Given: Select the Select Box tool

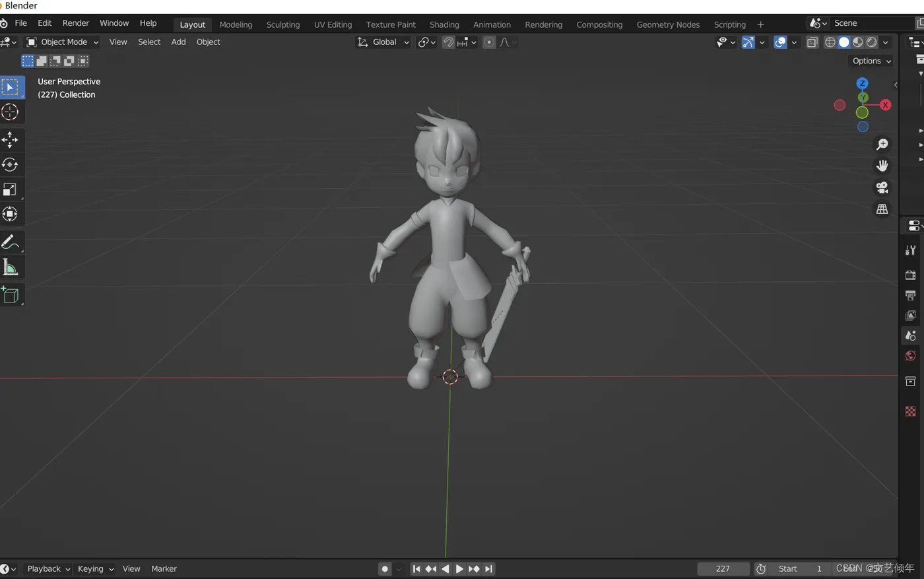Looking at the screenshot, I should click(11, 87).
